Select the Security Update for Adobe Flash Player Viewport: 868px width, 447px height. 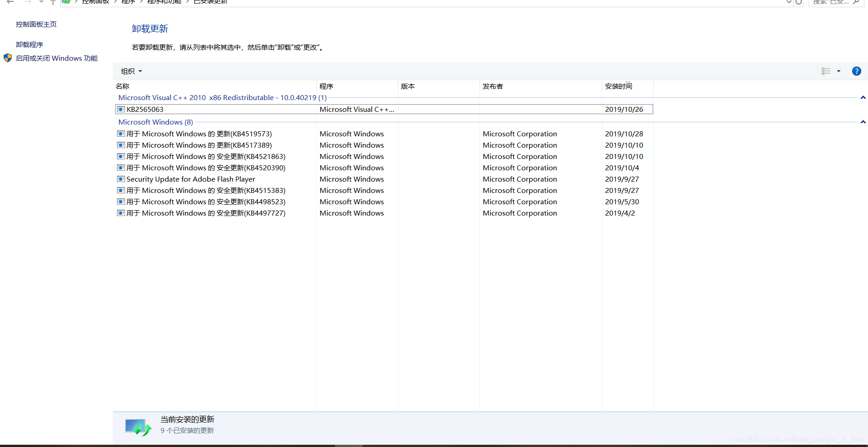[190, 179]
